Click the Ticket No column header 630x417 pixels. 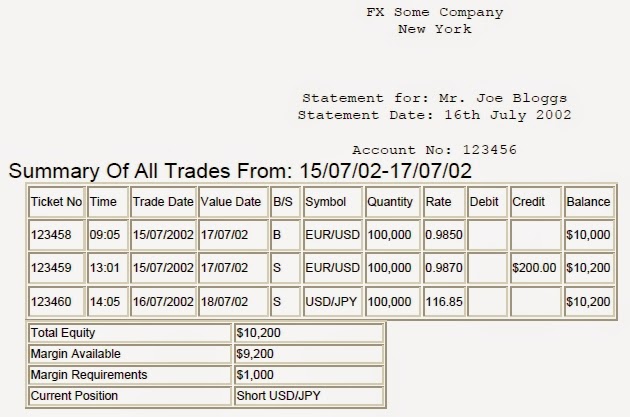click(x=57, y=202)
